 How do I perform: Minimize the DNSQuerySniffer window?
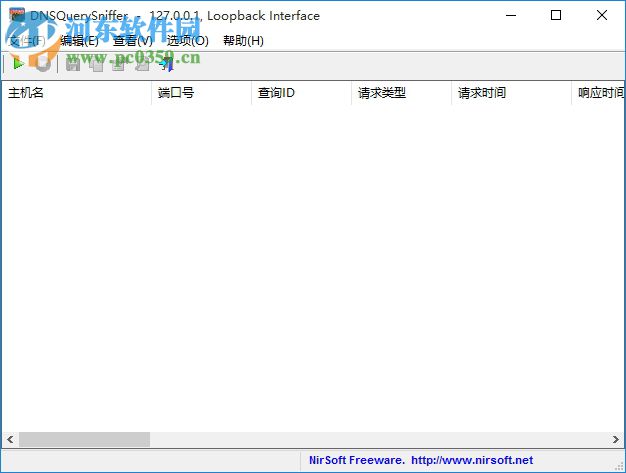pos(511,16)
